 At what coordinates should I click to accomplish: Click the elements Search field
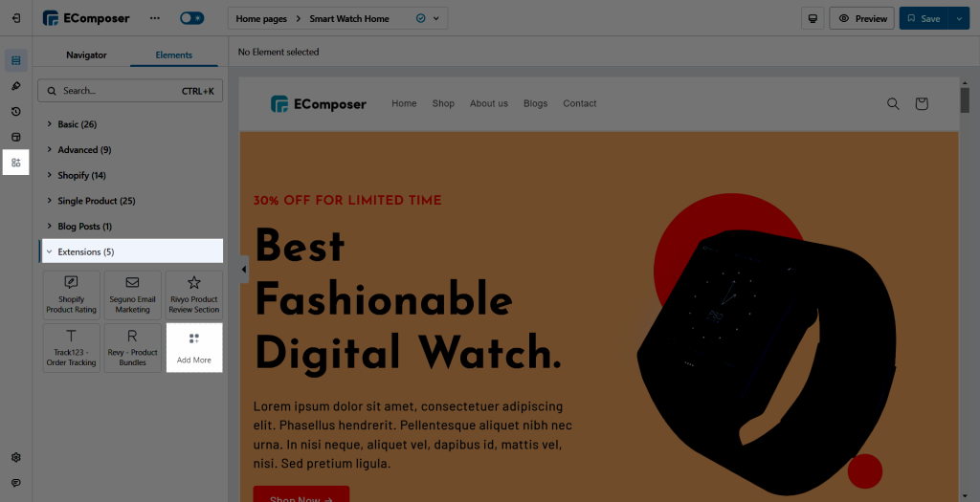[130, 91]
